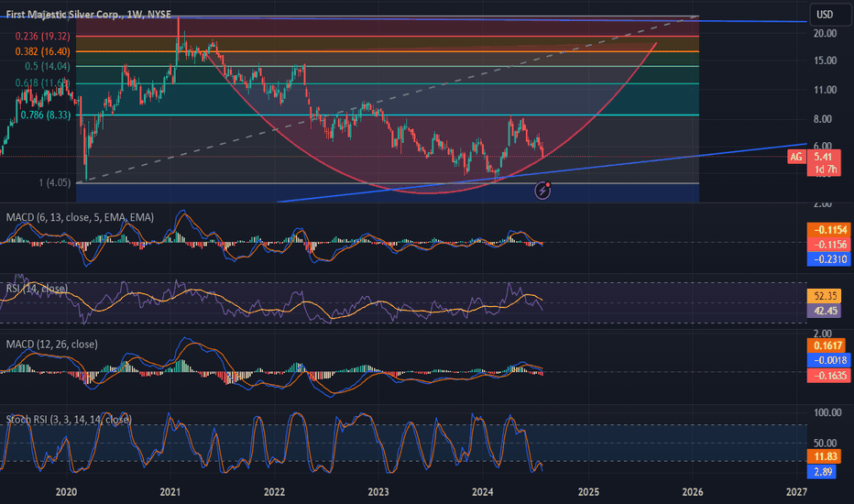Click the 1d 7h countdown label
Image resolution: width=854 pixels, height=504 pixels.
point(825,170)
